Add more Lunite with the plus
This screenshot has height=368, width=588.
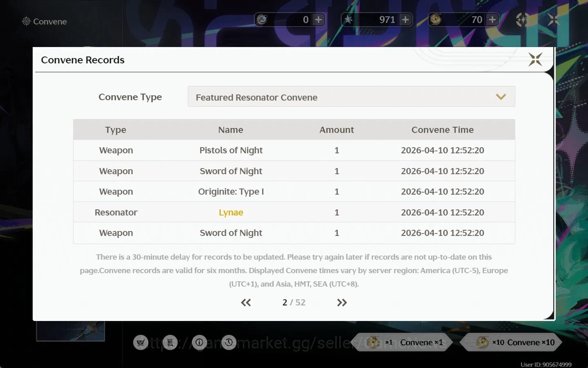[318, 20]
